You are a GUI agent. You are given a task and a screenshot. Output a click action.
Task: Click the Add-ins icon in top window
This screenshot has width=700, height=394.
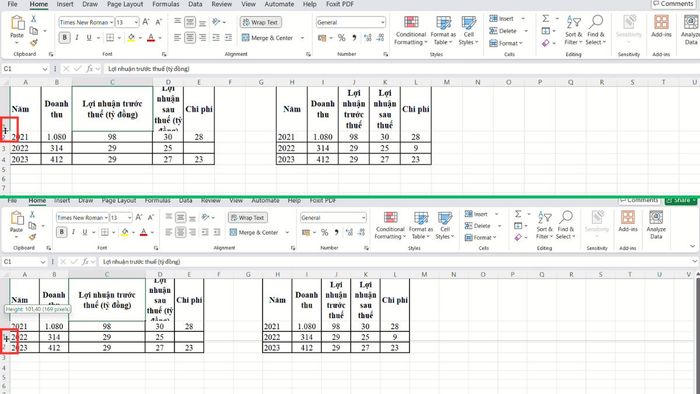pos(661,22)
